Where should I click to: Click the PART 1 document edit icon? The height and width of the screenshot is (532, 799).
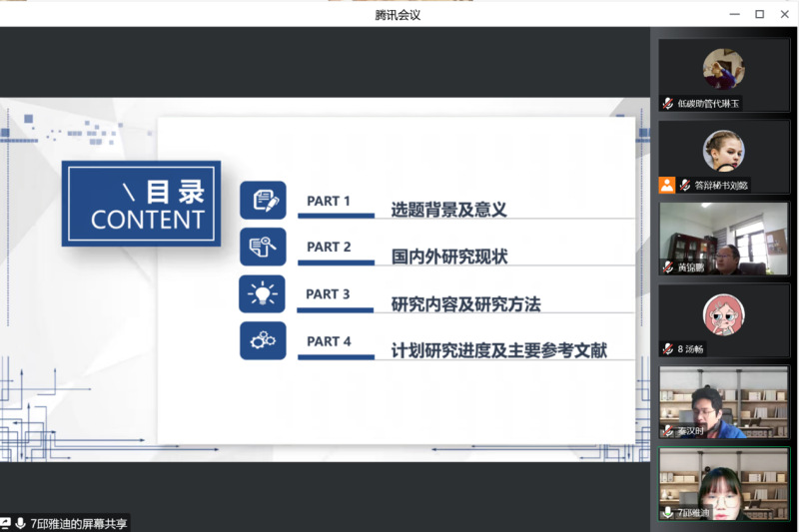tap(263, 200)
